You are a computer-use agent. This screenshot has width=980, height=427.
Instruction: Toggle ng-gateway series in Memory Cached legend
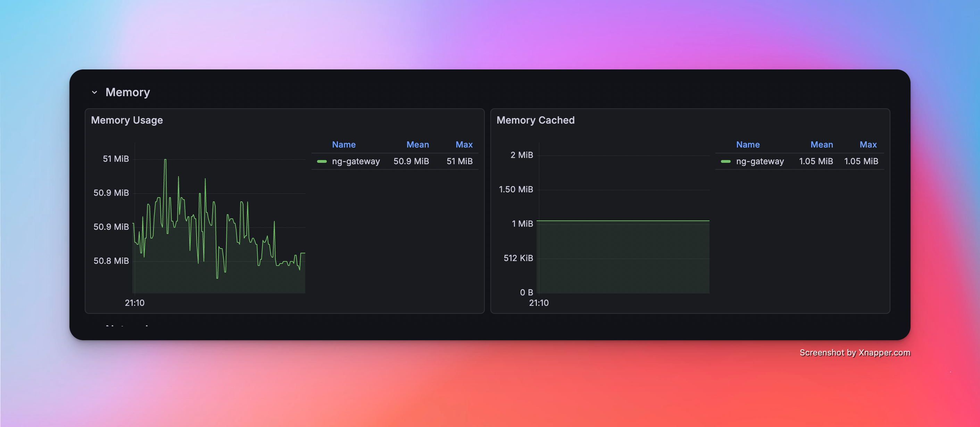click(760, 161)
